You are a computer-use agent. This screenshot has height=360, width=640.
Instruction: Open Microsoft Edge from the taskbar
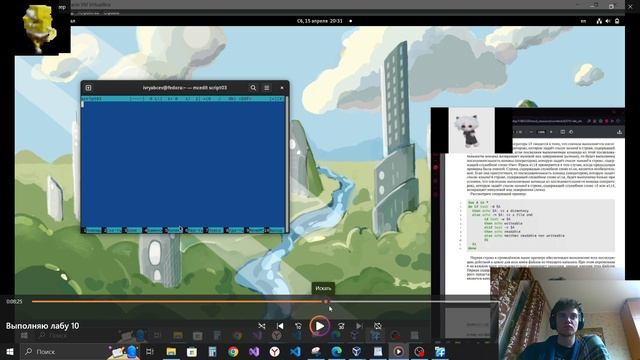[x=336, y=351]
